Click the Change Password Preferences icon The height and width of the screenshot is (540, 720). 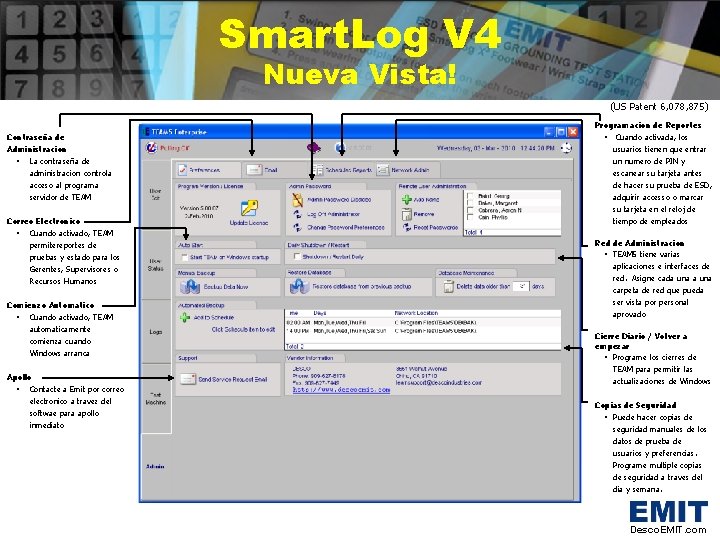point(298,227)
